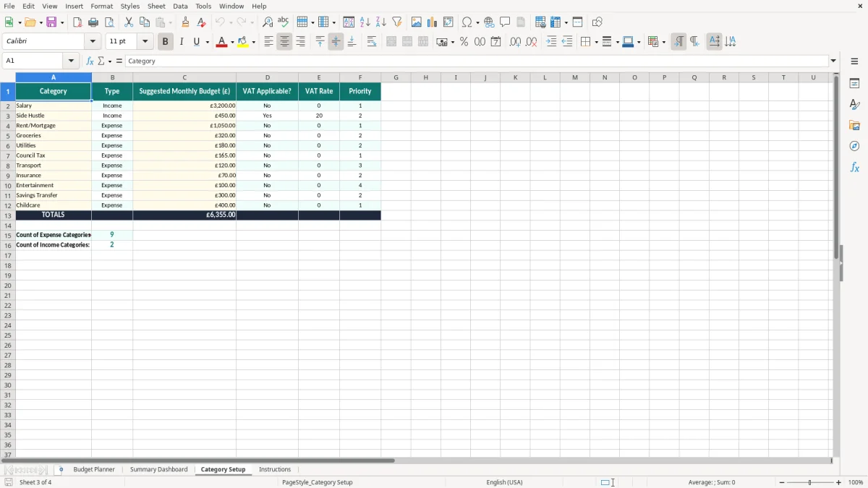
Task: Open the Save button dropdown arrow
Action: coord(62,22)
